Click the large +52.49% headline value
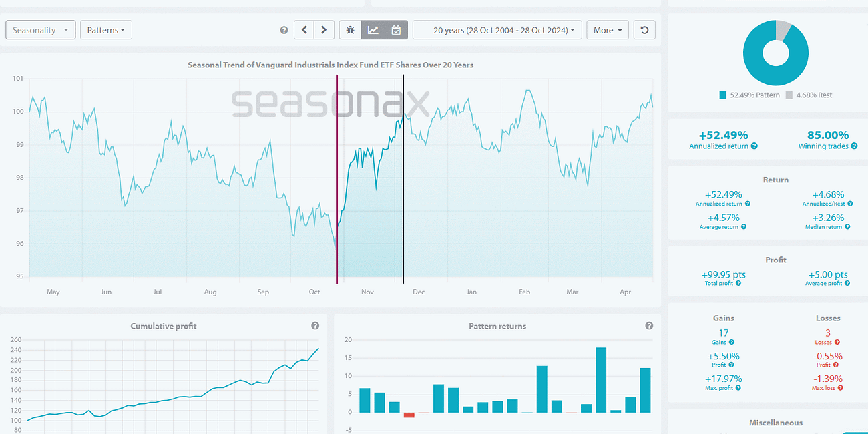 (x=723, y=134)
